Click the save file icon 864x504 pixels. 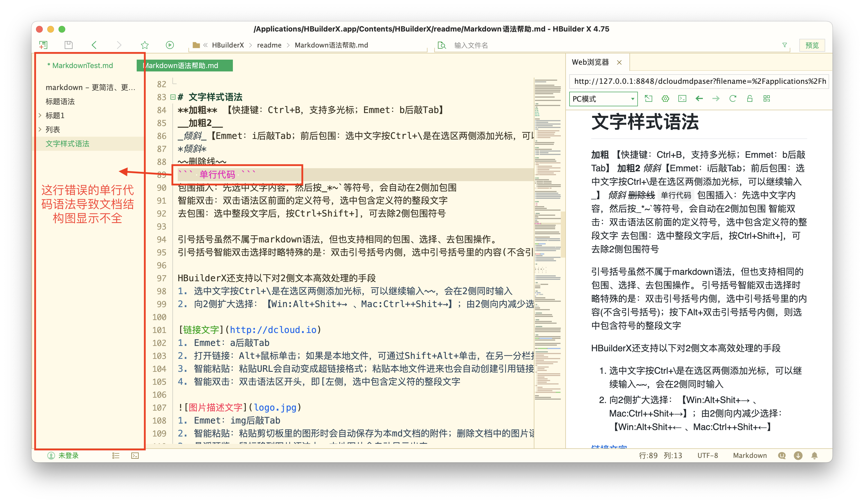click(69, 45)
